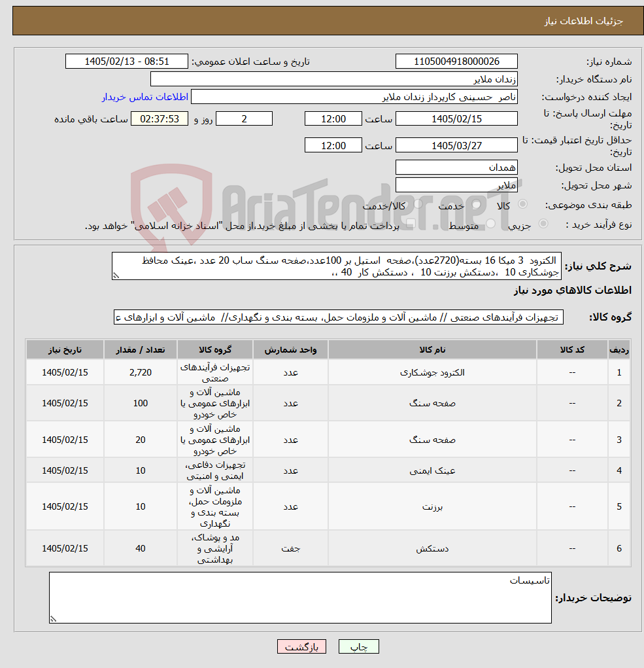
Task: Click the جزئیات اطلاعات نیاز header title
Action: pyautogui.click(x=584, y=21)
